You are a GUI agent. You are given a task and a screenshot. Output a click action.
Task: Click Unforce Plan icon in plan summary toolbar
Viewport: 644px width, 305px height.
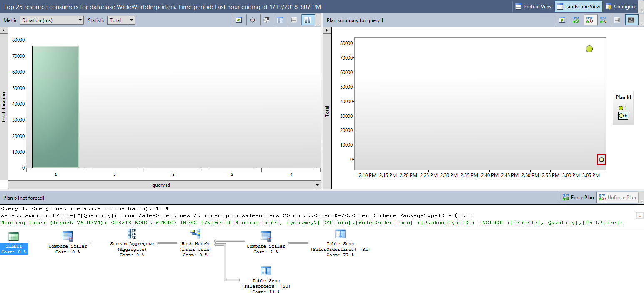click(590, 20)
